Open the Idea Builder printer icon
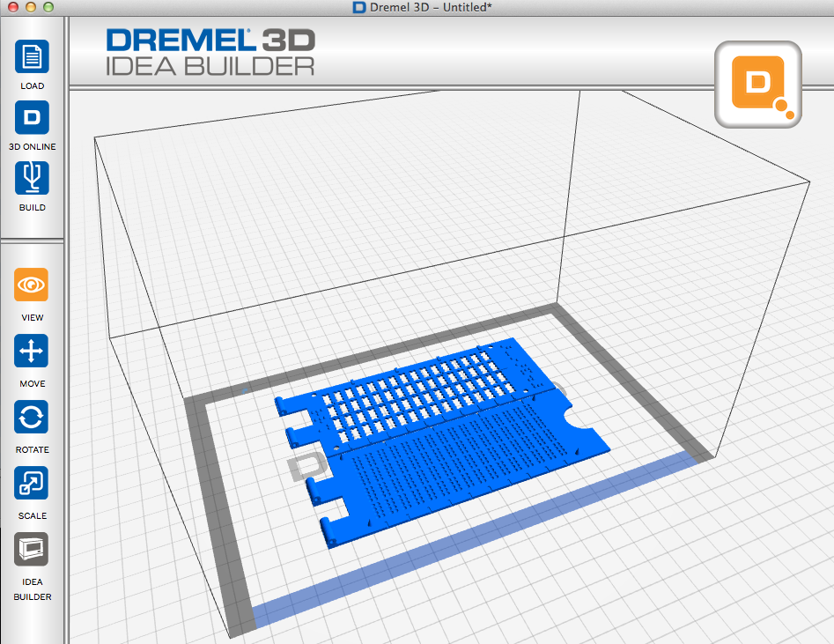Viewport: 834px width, 644px height. (x=32, y=549)
